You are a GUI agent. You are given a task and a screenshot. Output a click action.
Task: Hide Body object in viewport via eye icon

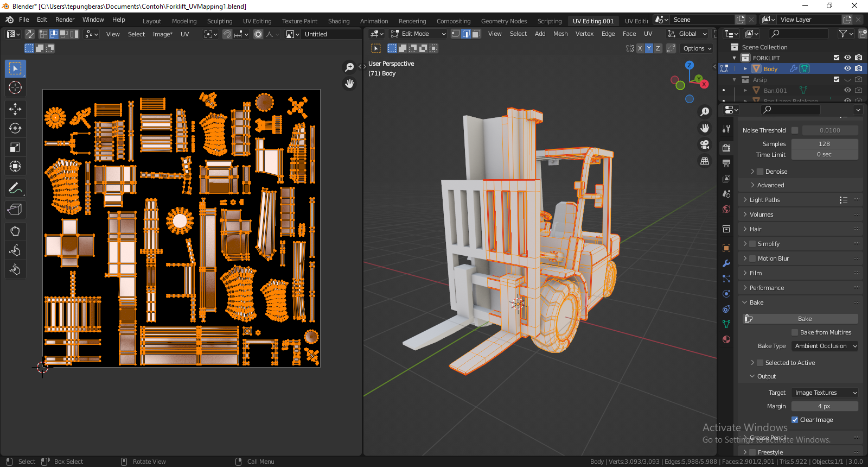click(847, 68)
